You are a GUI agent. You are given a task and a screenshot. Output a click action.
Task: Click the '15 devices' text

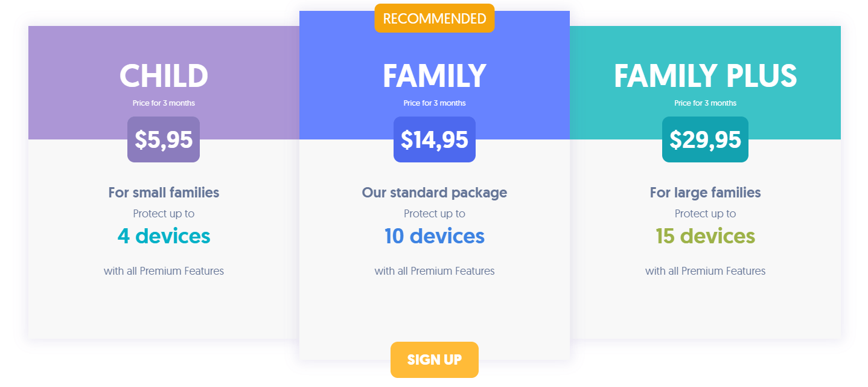coord(705,235)
